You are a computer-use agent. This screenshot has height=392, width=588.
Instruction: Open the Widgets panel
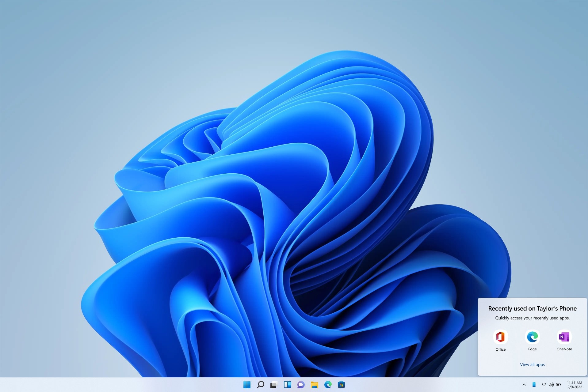coord(288,385)
